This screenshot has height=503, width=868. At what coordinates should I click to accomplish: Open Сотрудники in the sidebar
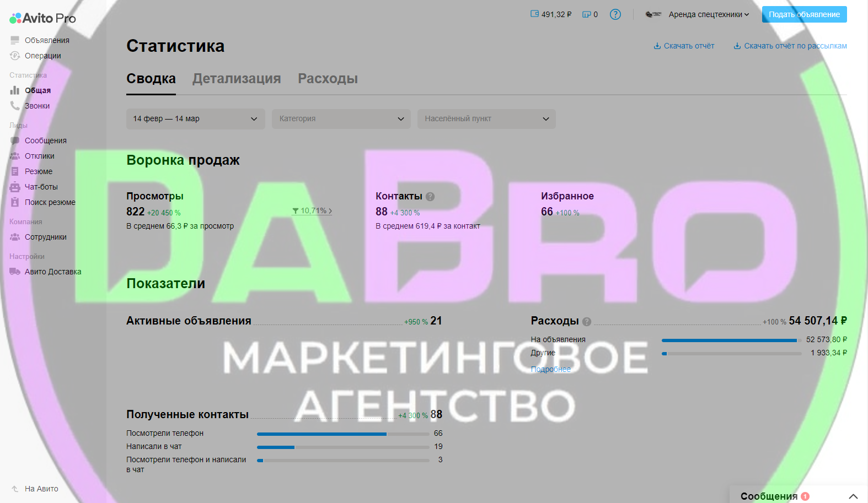[x=46, y=237]
